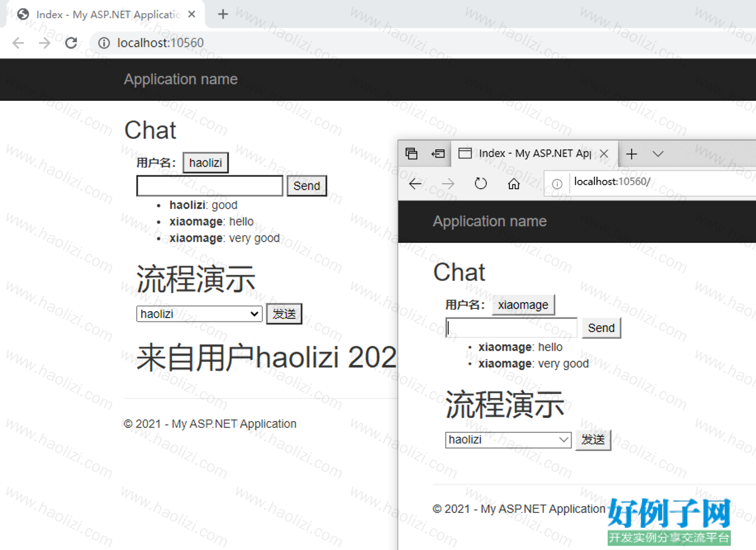756x550 pixels.
Task: Click Send button in Chrome chat
Action: tap(307, 186)
